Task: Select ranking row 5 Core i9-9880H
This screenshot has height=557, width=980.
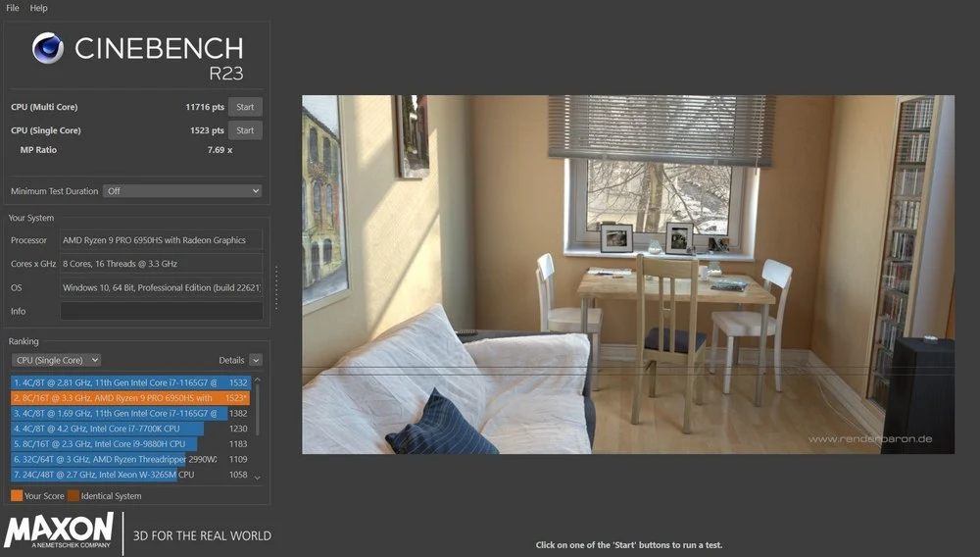Action: pos(130,444)
